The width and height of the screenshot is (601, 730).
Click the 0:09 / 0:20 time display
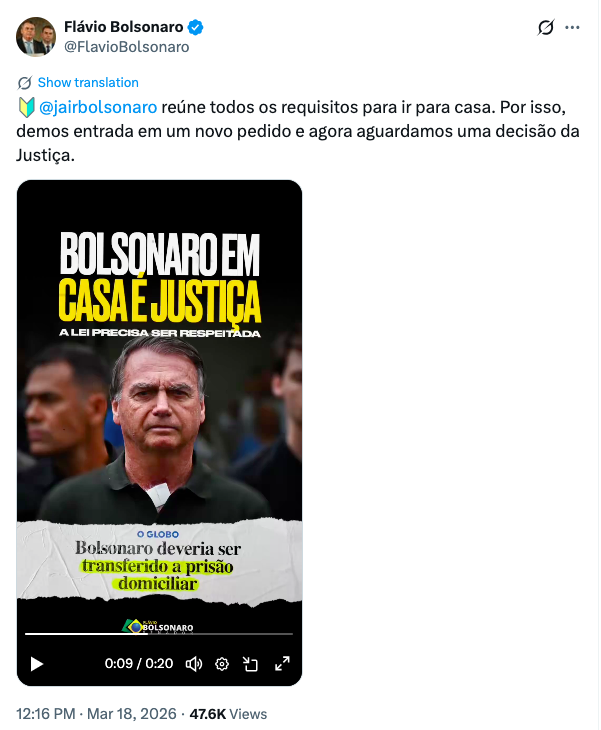pos(139,663)
